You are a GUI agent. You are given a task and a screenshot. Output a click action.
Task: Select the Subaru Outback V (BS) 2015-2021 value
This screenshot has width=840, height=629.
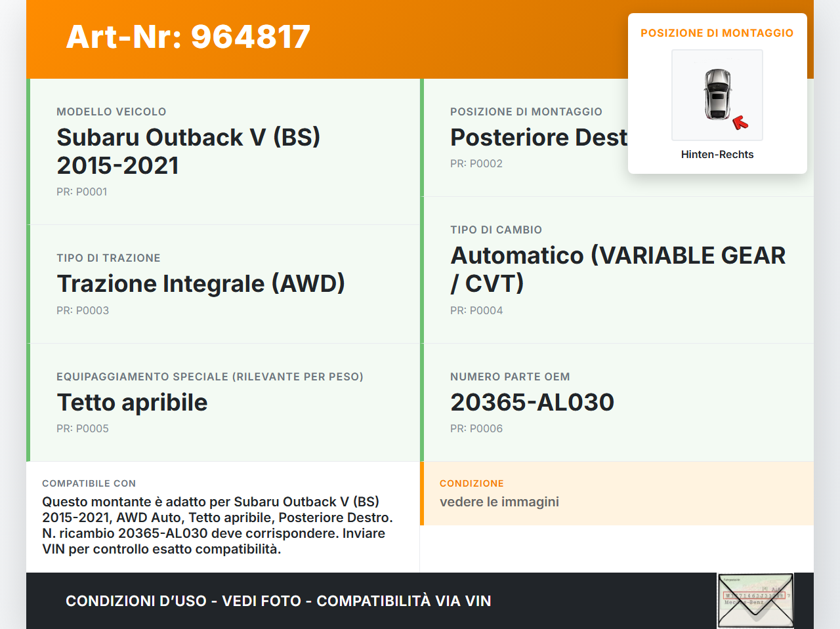tap(188, 151)
